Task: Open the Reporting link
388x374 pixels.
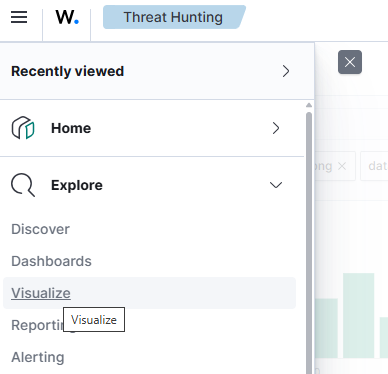Action: point(37,325)
